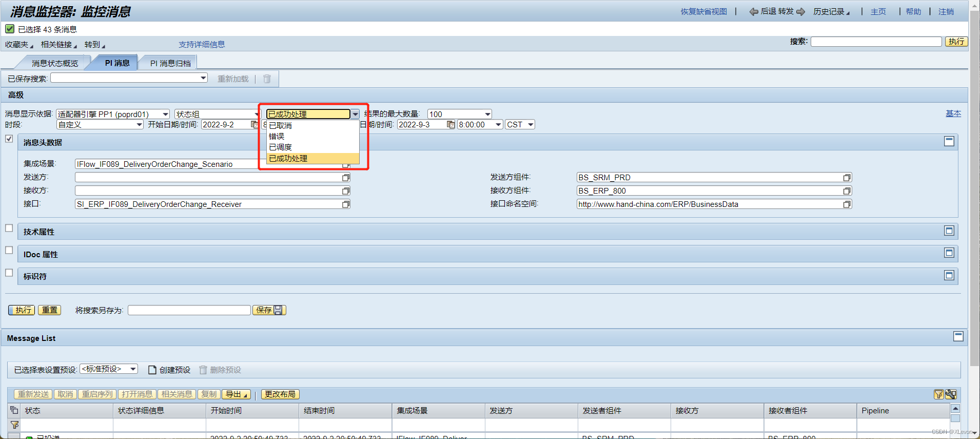Image resolution: width=980 pixels, height=439 pixels.
Task: Select 错误 from status list
Action: point(312,136)
